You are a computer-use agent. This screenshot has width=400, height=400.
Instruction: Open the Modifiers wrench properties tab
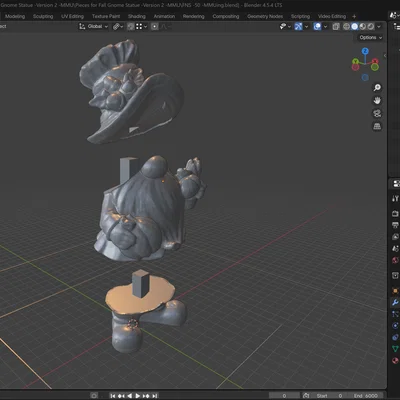pos(395,303)
